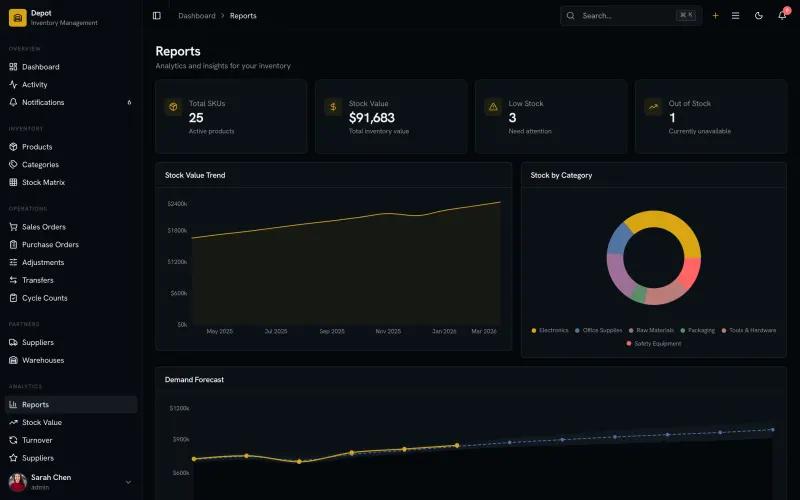Viewport: 800px width, 500px height.
Task: Click the Dashboard breadcrumb link
Action: coord(197,16)
